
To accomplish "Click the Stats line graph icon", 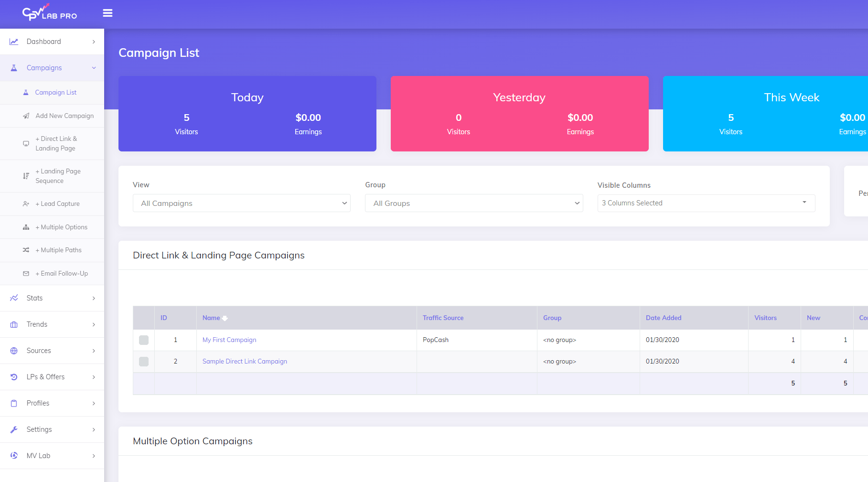I will point(14,298).
